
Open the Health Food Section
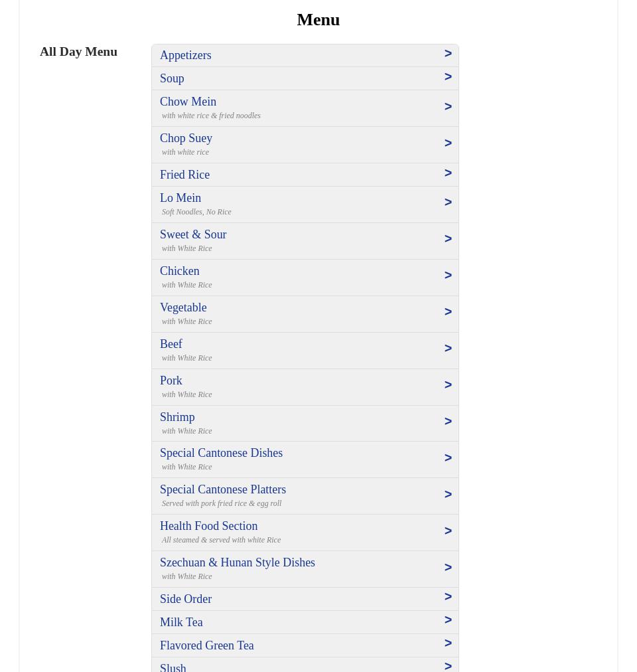coord(209,527)
